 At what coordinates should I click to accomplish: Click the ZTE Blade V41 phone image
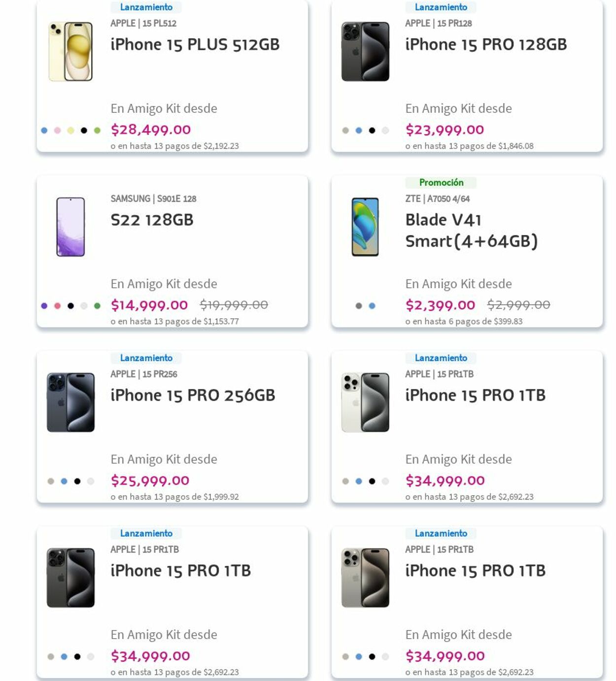[x=365, y=227]
